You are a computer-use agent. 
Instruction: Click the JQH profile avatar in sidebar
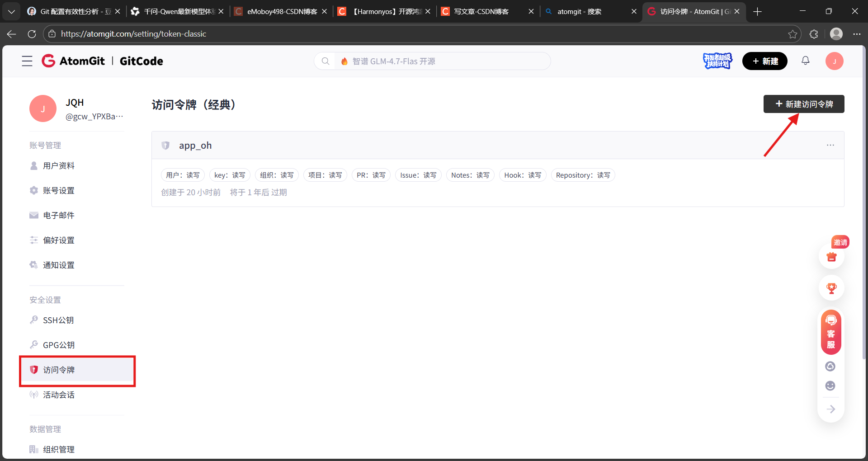click(43, 108)
